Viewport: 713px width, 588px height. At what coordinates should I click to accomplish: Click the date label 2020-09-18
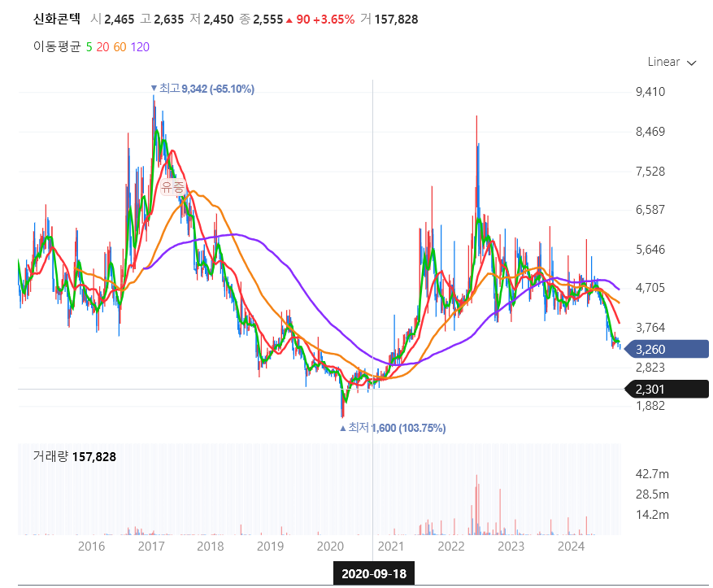374,573
